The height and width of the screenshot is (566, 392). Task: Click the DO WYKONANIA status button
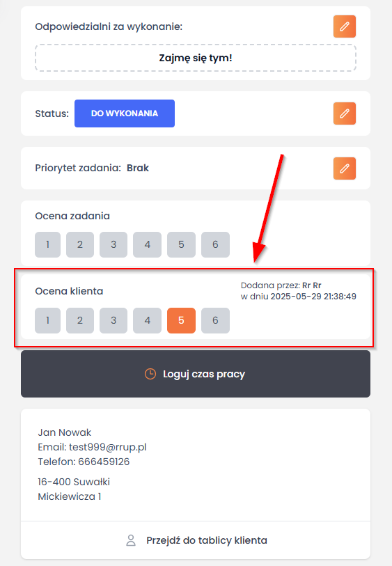pyautogui.click(x=125, y=113)
